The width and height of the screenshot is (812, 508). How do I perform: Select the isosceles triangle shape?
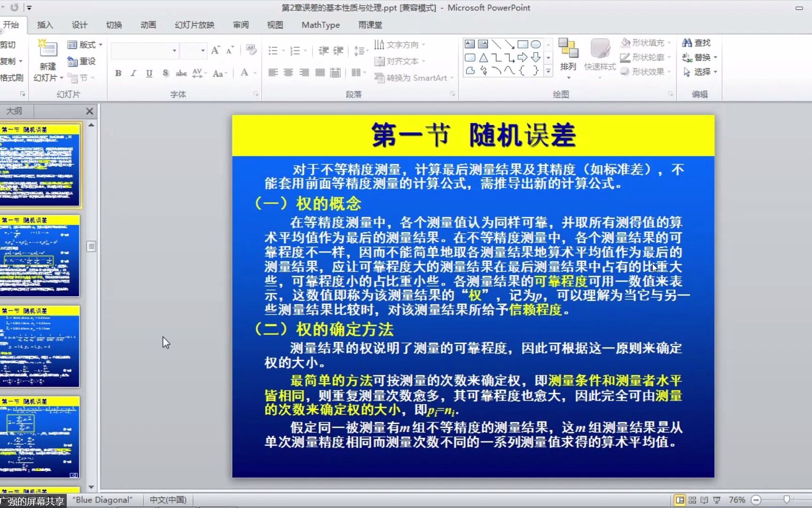pos(483,57)
